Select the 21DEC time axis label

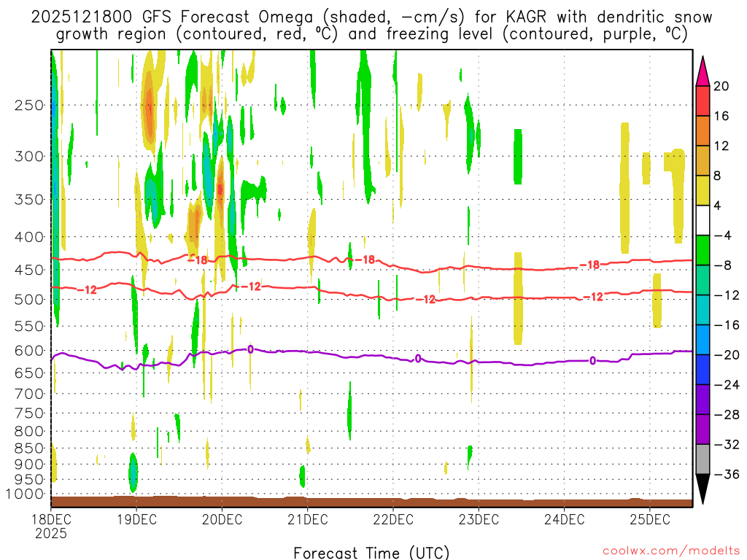tap(307, 519)
